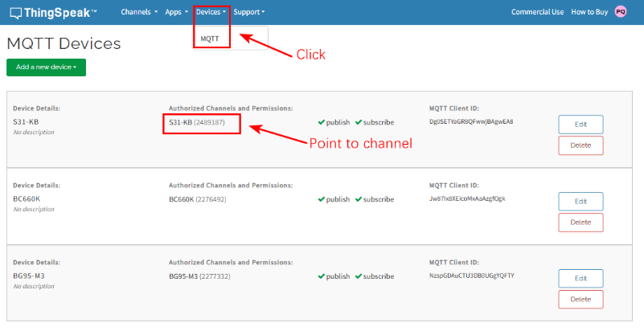Image resolution: width=644 pixels, height=335 pixels.
Task: Open the Channels dropdown menu
Action: (x=139, y=12)
